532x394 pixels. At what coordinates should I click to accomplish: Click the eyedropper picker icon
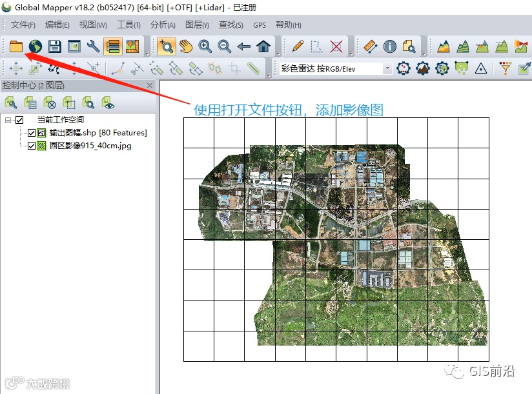(524, 68)
